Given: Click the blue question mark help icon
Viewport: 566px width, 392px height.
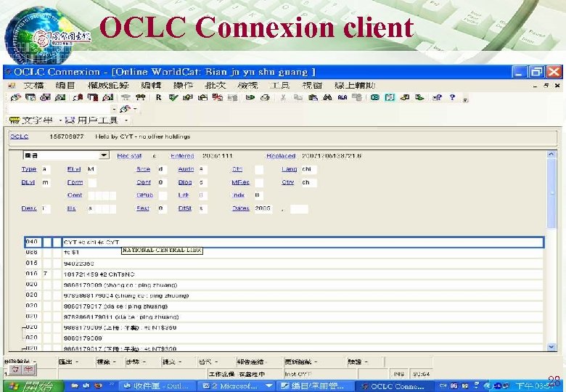Looking at the screenshot, I should (452, 97).
